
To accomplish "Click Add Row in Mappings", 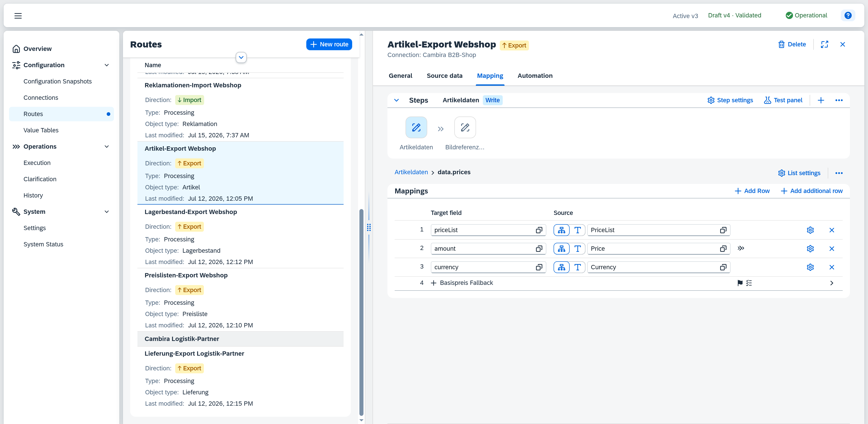I will tap(752, 191).
